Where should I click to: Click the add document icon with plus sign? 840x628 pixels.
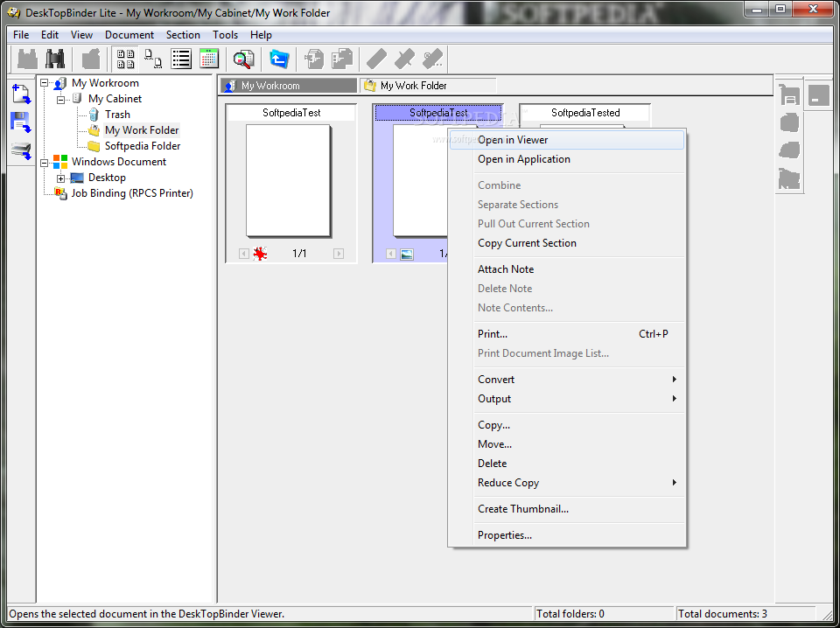point(21,94)
